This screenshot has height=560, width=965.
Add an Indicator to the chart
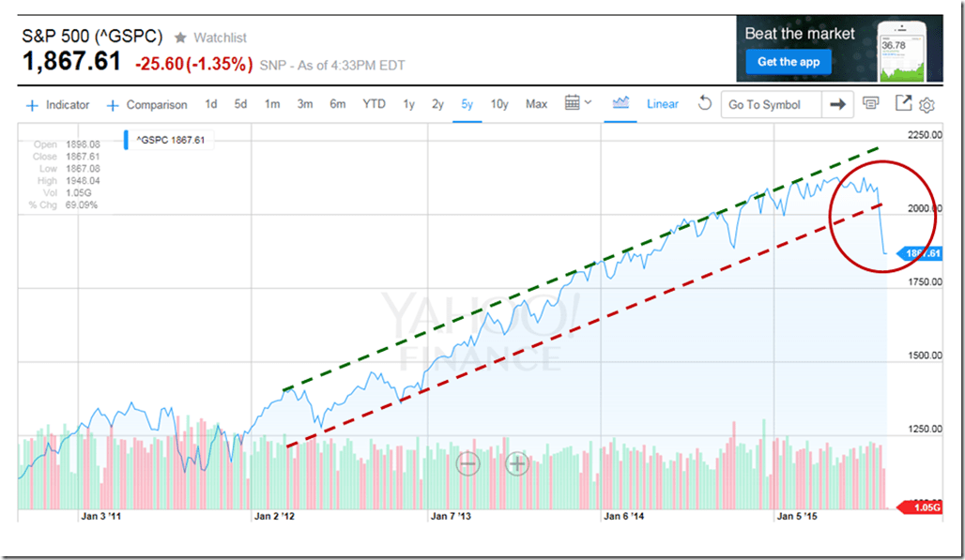pyautogui.click(x=58, y=105)
